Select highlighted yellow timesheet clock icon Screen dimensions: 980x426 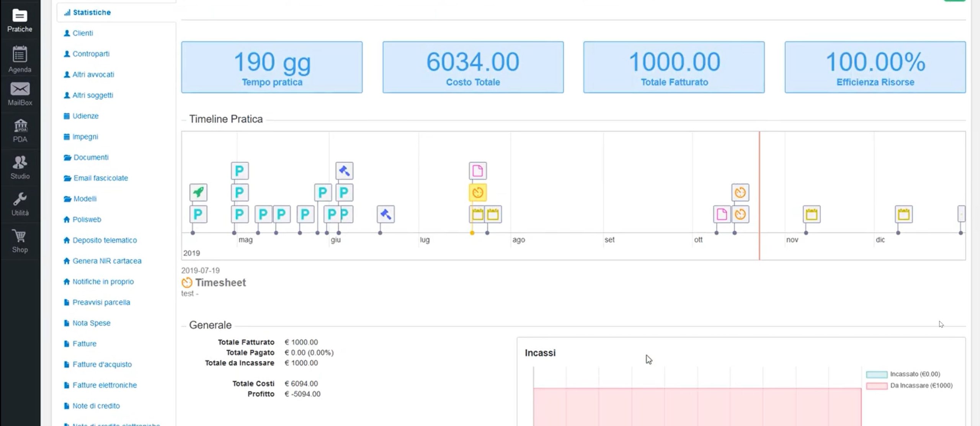point(477,193)
